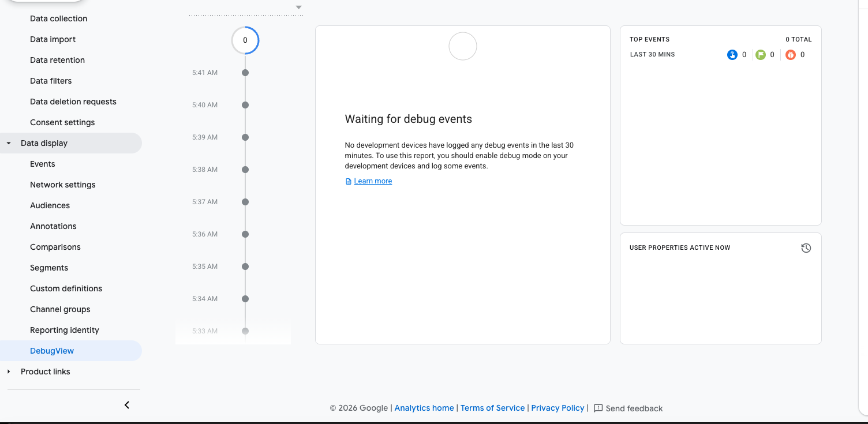Screen dimensions: 868x424
Task: Expand the Product links section
Action: tap(8, 372)
